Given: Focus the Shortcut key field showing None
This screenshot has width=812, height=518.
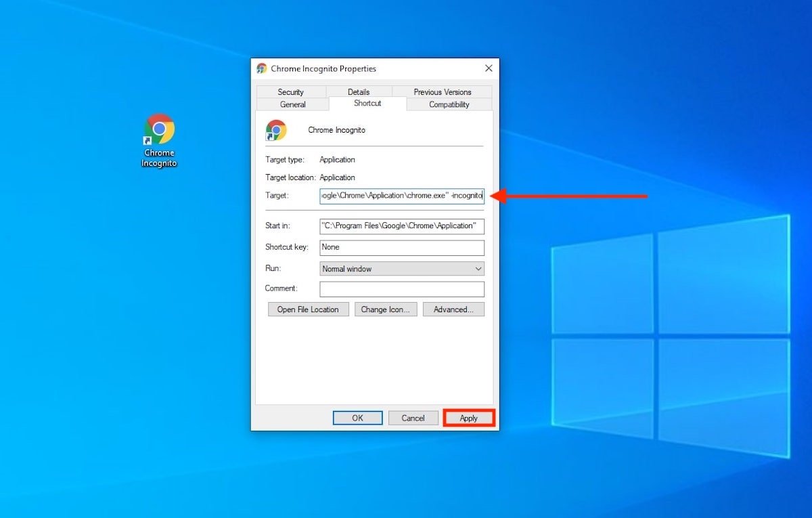Looking at the screenshot, I should (402, 247).
